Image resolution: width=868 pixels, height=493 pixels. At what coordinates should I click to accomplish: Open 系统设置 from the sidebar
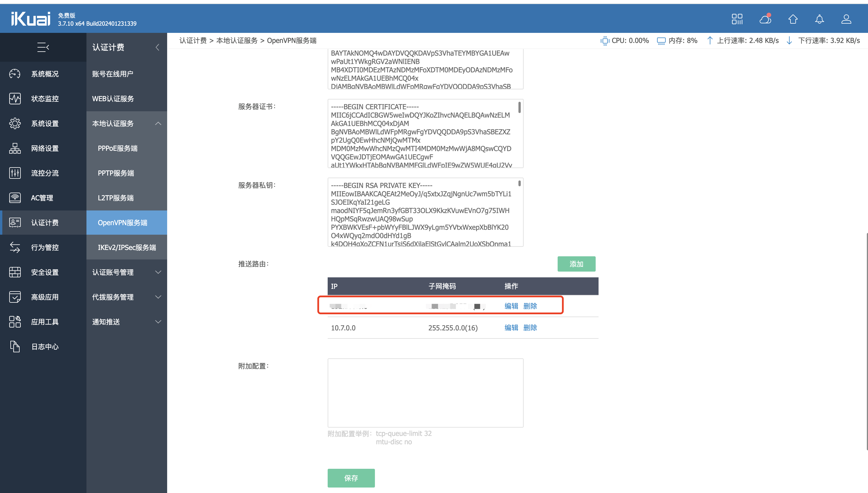45,123
